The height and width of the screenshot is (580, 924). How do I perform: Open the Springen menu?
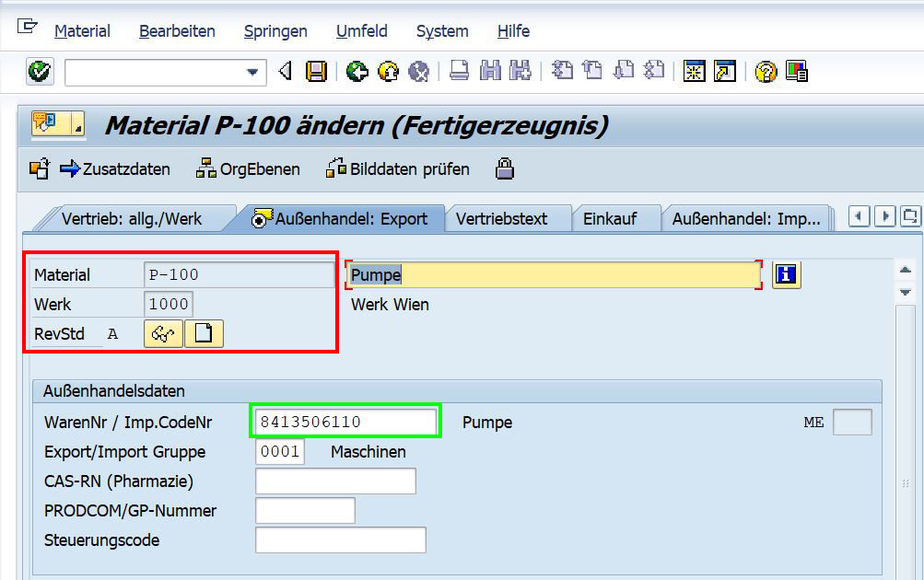pyautogui.click(x=275, y=30)
